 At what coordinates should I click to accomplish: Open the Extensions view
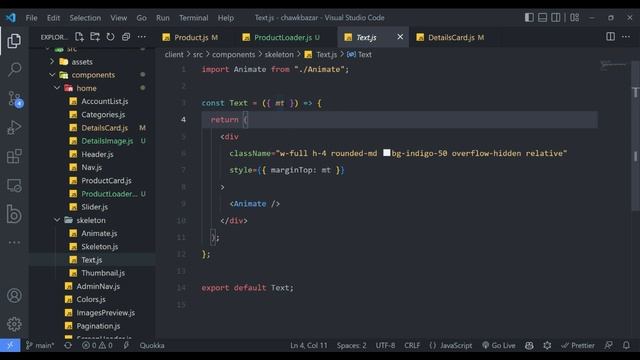click(14, 156)
